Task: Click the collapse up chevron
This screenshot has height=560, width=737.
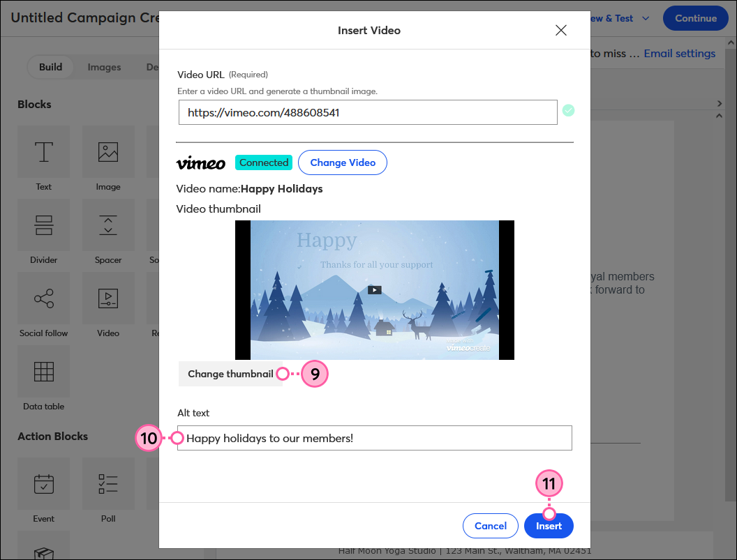Action: click(x=719, y=116)
